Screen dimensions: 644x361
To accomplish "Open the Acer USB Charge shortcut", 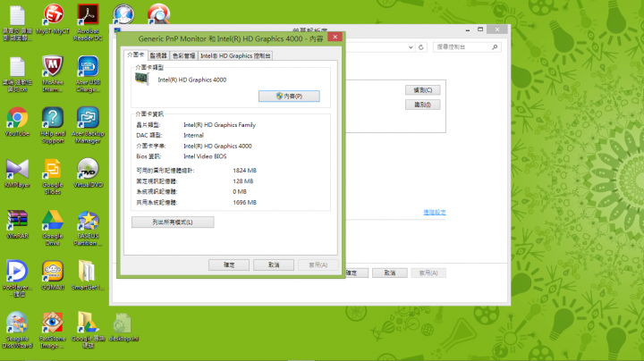I will tap(88, 73).
